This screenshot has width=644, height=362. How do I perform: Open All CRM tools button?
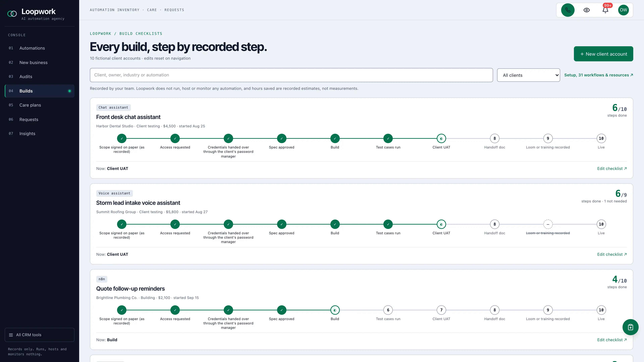click(40, 335)
